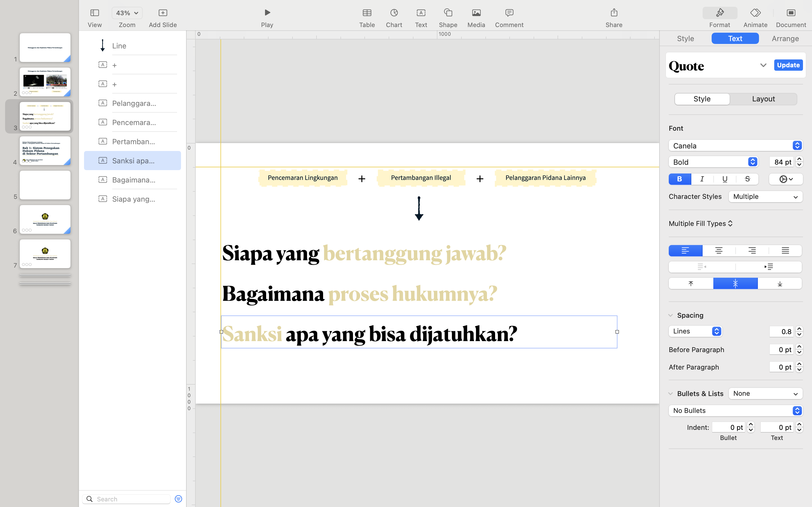This screenshot has width=812, height=507.
Task: Collapse the Spacing section
Action: point(670,315)
